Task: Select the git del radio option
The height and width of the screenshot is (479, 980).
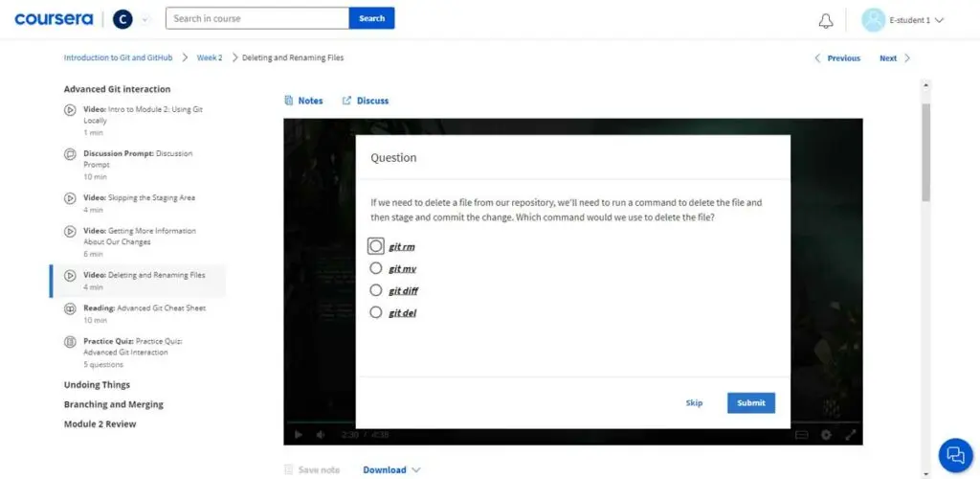Action: coord(375,312)
